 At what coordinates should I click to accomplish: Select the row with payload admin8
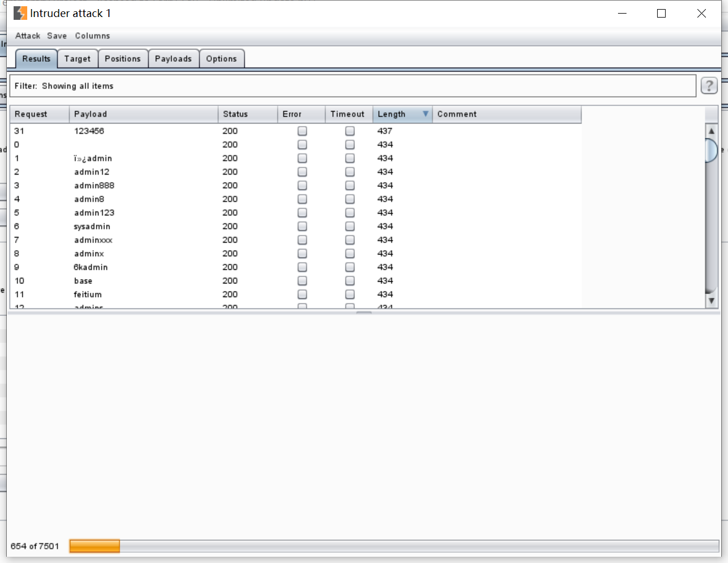[295, 199]
